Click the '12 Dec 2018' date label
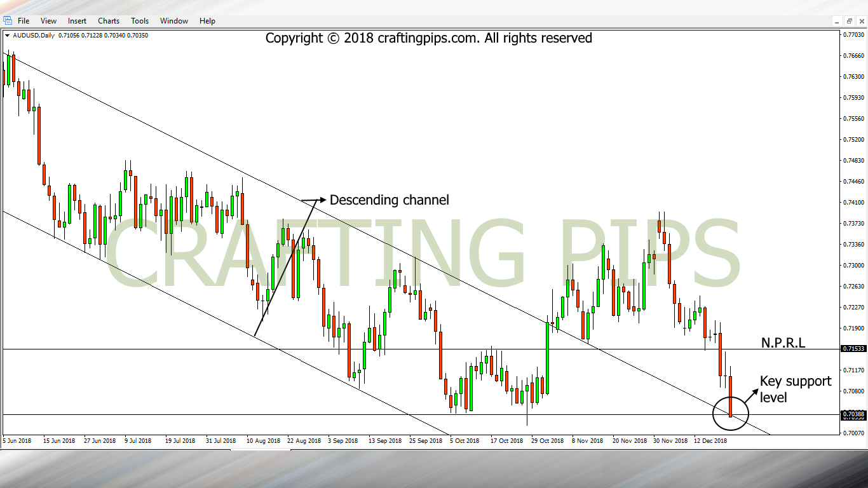This screenshot has width=868, height=488. point(710,440)
